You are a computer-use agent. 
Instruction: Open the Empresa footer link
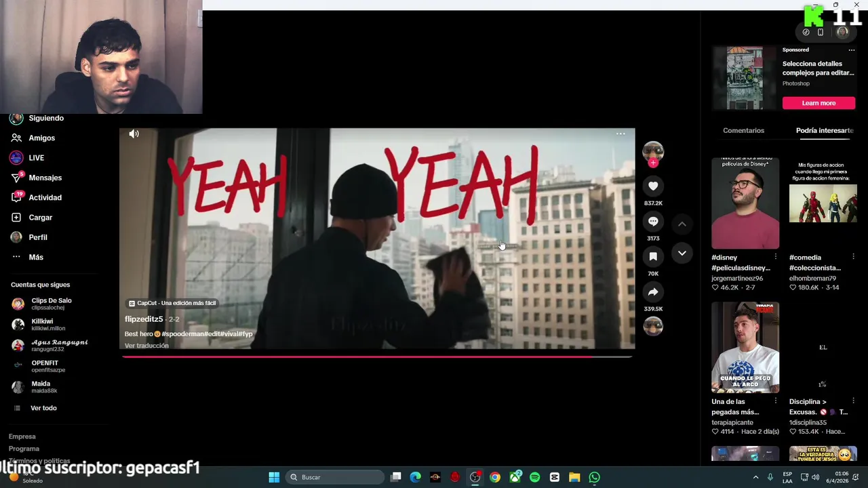point(22,436)
